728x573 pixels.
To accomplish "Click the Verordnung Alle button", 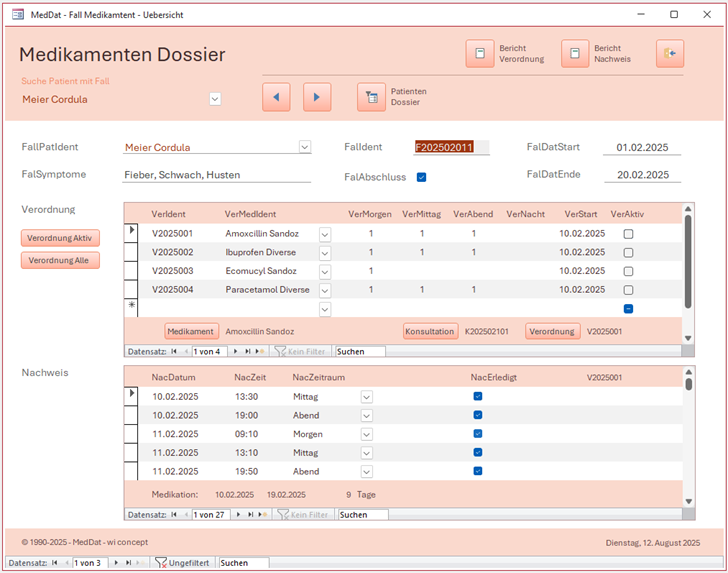I will pyautogui.click(x=60, y=260).
